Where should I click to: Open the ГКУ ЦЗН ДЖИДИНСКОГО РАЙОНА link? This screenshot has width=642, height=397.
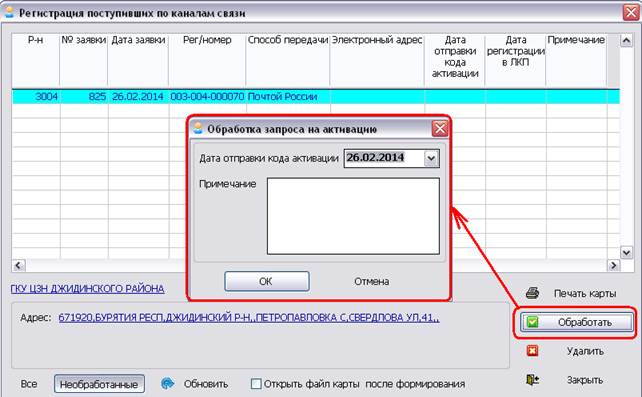(x=87, y=289)
